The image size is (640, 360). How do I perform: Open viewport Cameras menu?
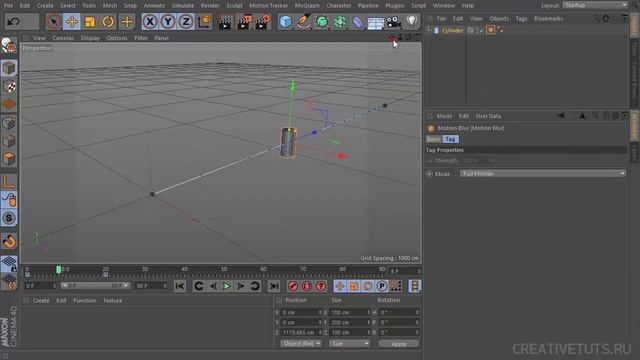63,38
